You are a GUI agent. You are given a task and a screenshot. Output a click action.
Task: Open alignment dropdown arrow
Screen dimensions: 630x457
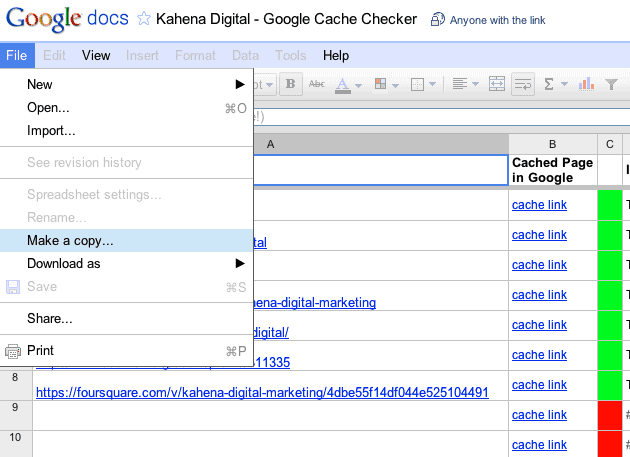[475, 84]
